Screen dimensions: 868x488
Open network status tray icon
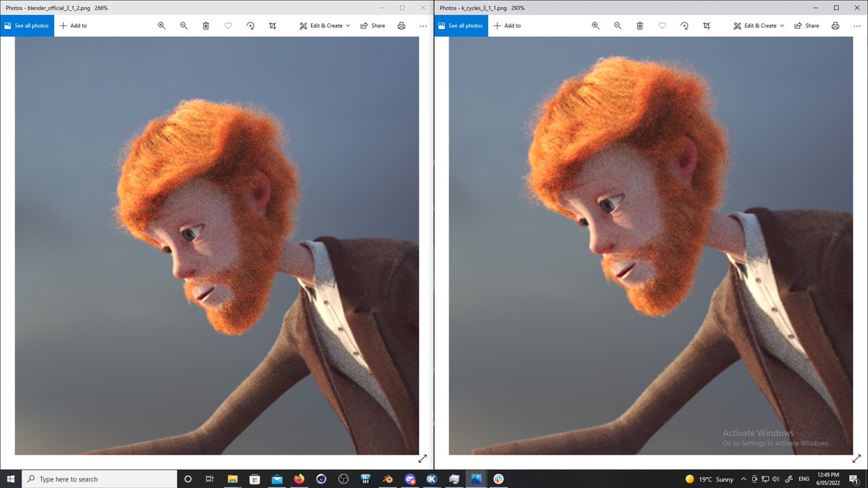tap(765, 479)
